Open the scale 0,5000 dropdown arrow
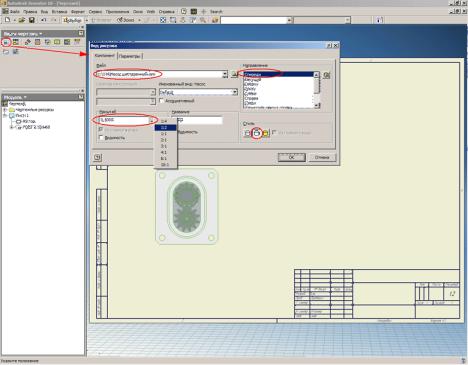Screen dimensions: 468x365 152,120
